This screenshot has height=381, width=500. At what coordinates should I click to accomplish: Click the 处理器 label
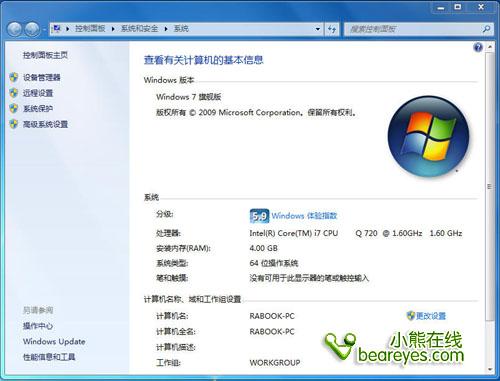[168, 233]
